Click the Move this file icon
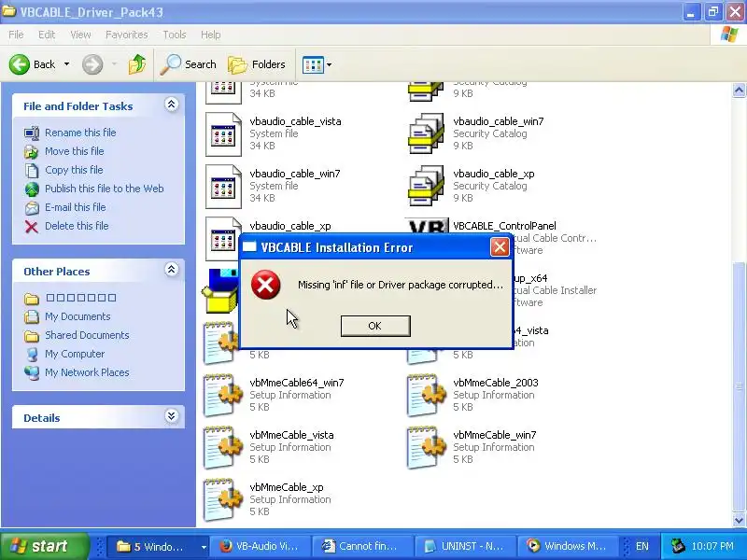The width and height of the screenshot is (747, 560). (x=32, y=152)
